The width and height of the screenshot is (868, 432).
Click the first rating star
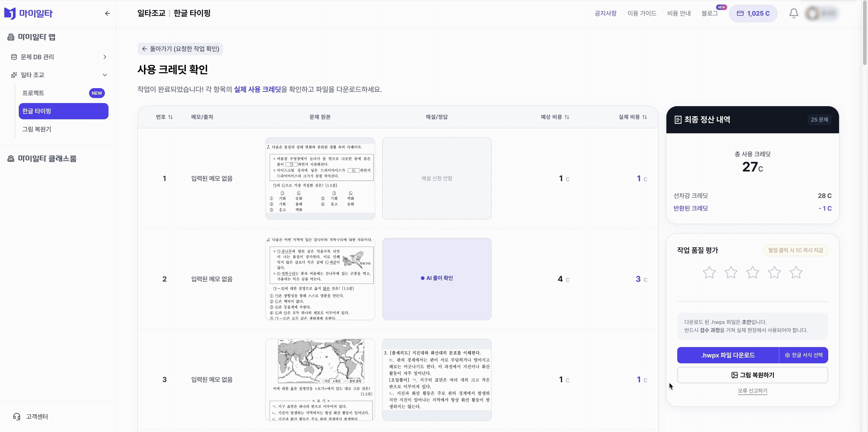pyautogui.click(x=709, y=272)
